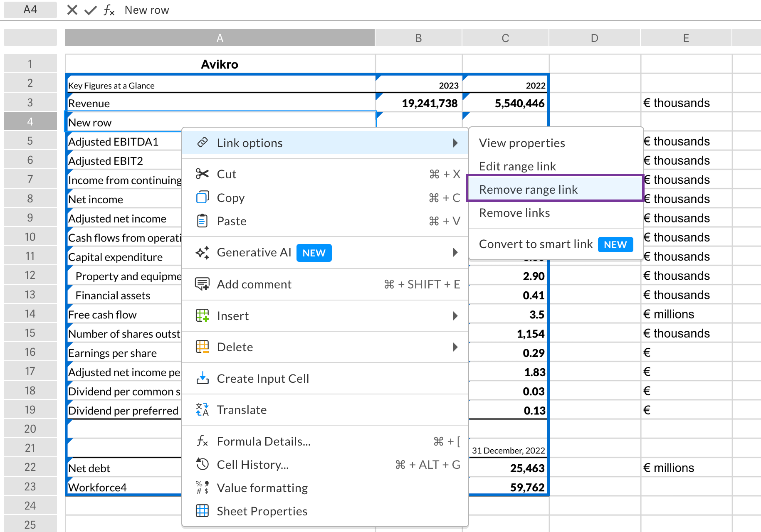Select cell B3 showing 19,241,738
Viewport: 761px width, 532px height.
click(x=418, y=103)
